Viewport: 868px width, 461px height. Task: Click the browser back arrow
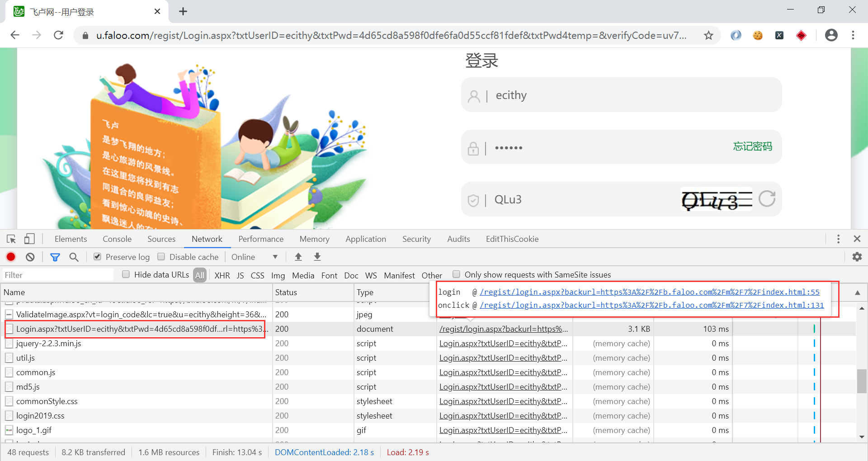15,35
